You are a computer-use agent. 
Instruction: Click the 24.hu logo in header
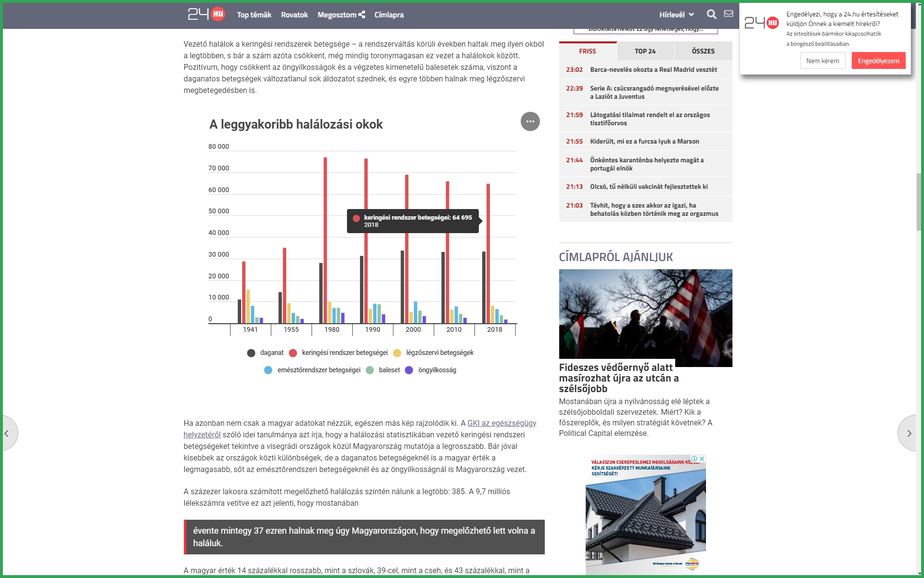[x=206, y=14]
